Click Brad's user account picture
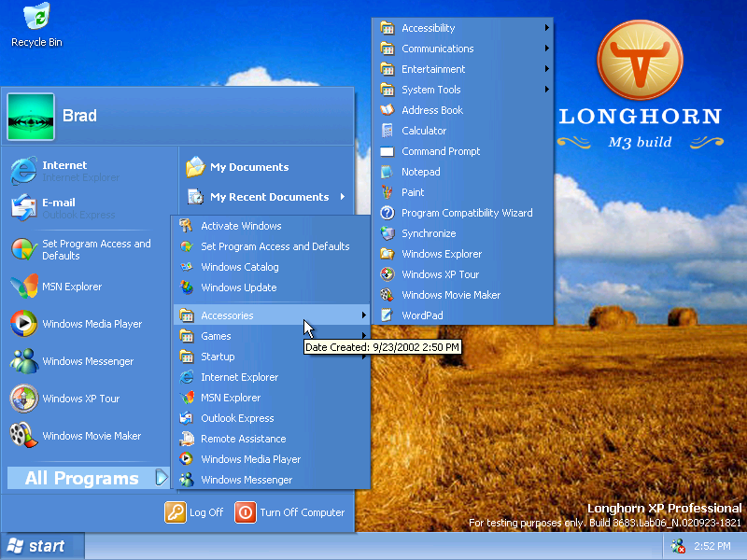Screen dimensions: 747x560 point(31,117)
